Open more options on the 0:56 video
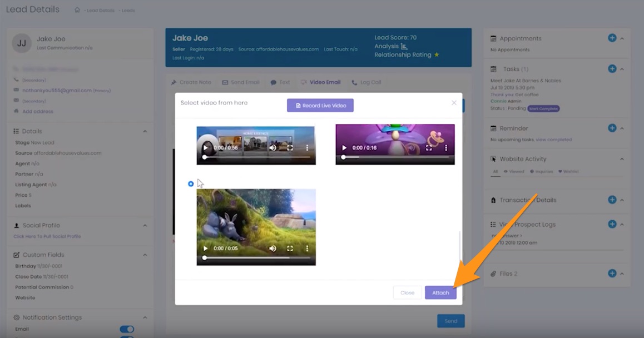The height and width of the screenshot is (338, 644). click(307, 148)
